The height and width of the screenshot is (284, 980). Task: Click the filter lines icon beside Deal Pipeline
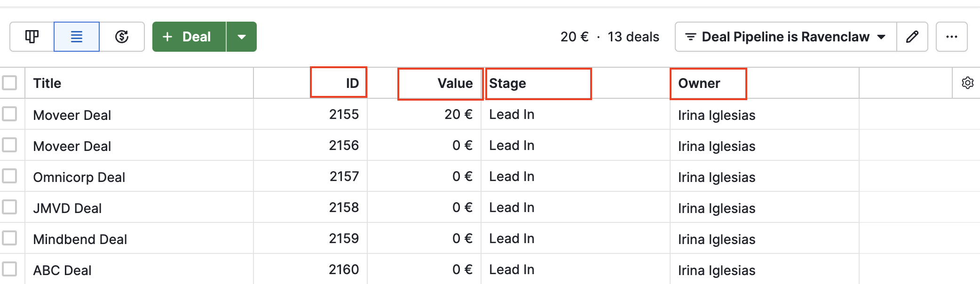(691, 37)
